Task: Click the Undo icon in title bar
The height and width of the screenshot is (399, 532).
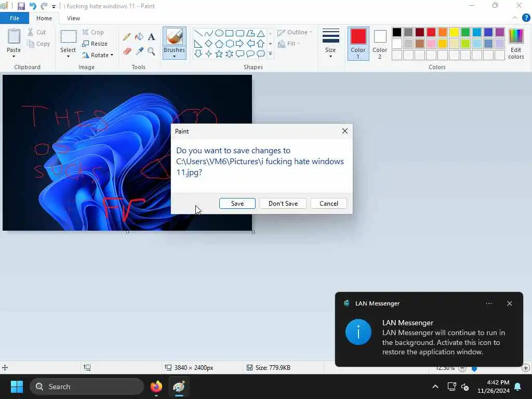Action: coord(33,6)
